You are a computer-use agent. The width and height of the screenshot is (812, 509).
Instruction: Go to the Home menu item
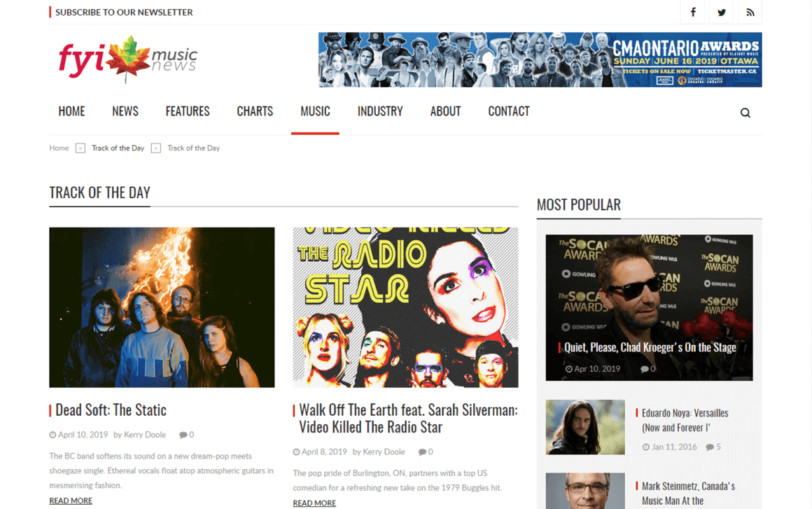71,111
